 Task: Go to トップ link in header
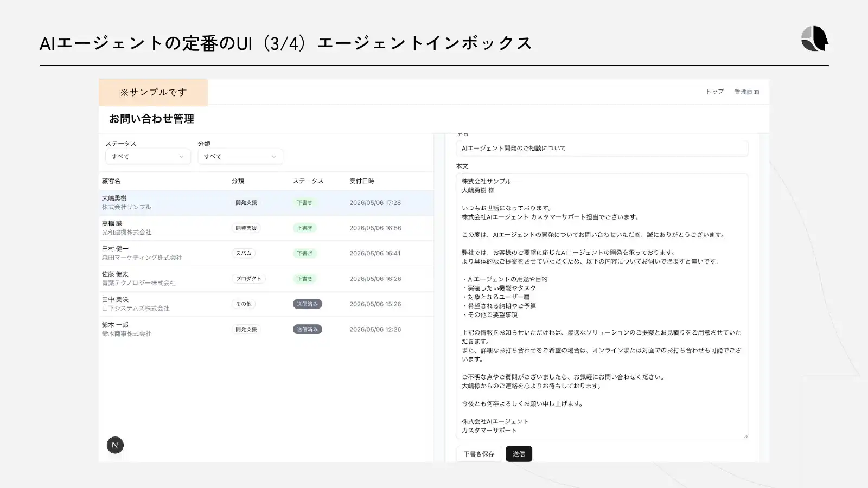714,92
